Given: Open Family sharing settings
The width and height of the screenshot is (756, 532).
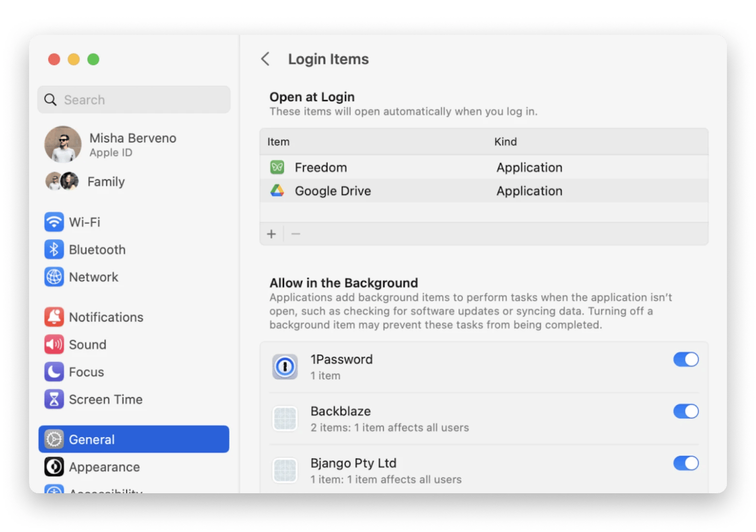Looking at the screenshot, I should pyautogui.click(x=134, y=181).
